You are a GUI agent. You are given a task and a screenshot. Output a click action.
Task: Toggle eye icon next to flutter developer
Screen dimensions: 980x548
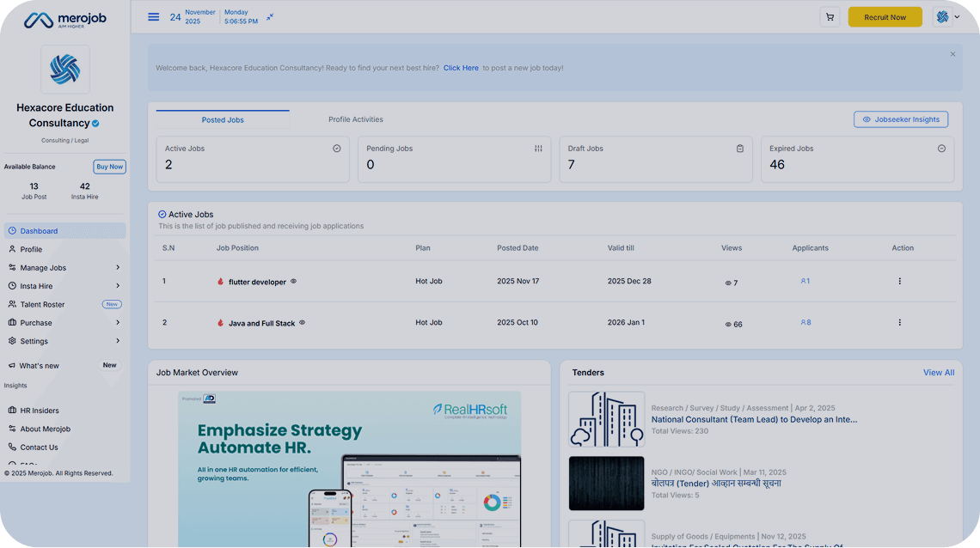293,282
